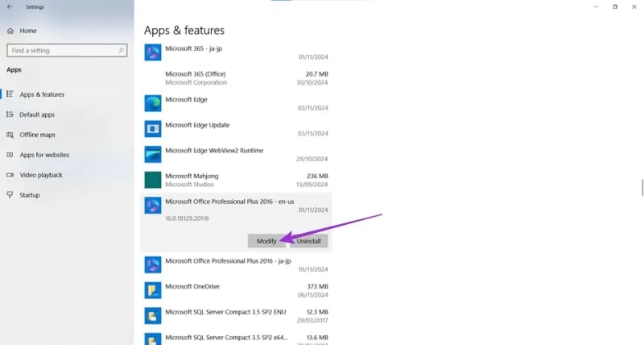Select Microsoft Edge WebView2 Runtime entry
The width and height of the screenshot is (644, 345).
tap(236, 155)
